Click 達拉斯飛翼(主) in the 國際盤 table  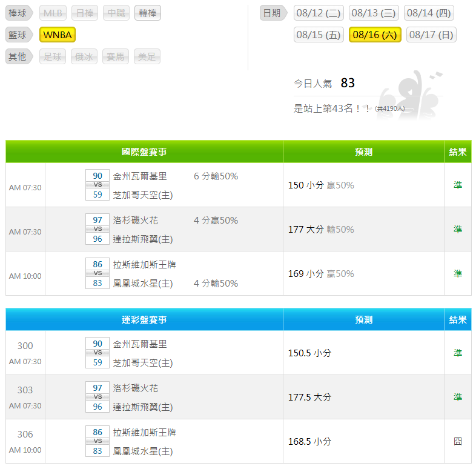click(x=143, y=239)
